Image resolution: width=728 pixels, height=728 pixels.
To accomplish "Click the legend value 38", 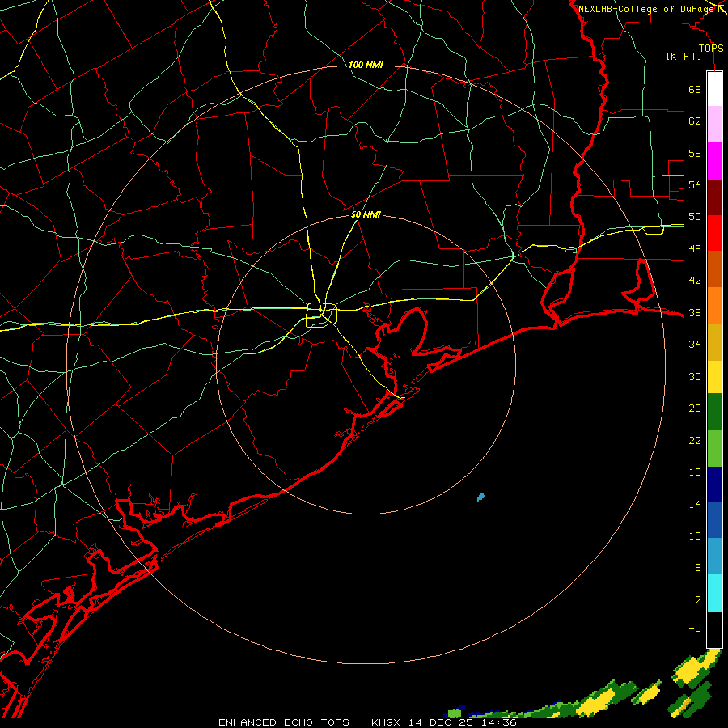I will tap(695, 313).
